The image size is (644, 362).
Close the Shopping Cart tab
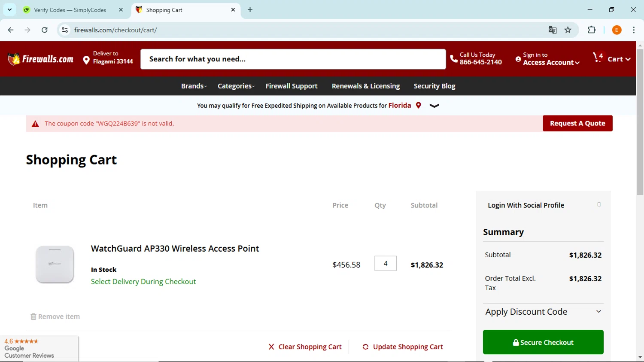pos(233,10)
